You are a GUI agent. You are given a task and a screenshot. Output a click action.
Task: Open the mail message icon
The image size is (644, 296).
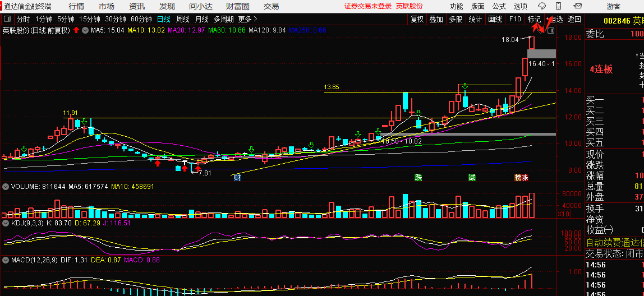click(577, 6)
